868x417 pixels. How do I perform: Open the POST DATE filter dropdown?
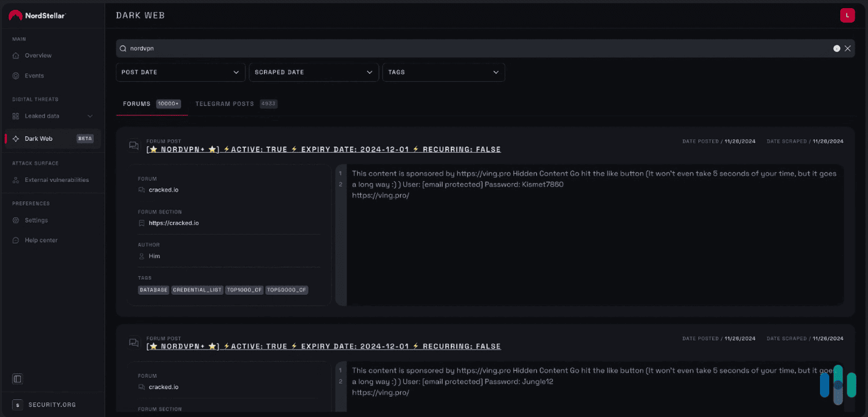tap(180, 72)
